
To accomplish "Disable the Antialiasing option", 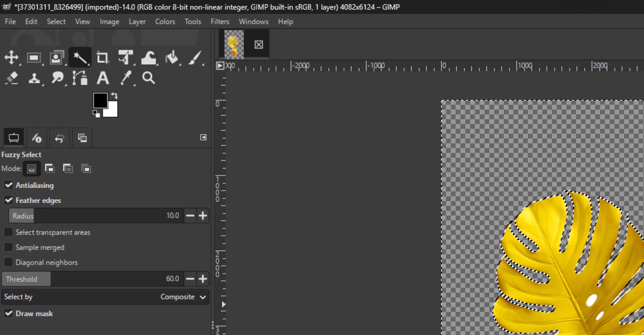I will coord(8,185).
